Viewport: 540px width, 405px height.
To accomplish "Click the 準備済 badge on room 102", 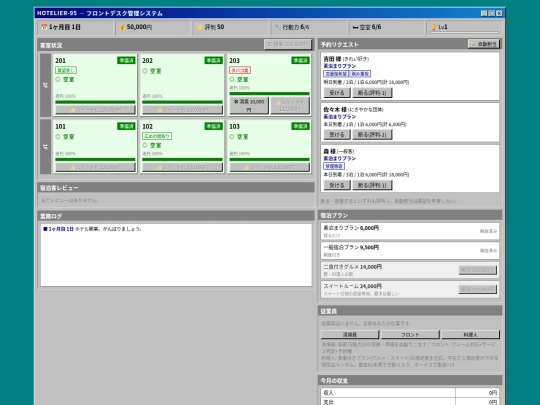I will coord(213,126).
